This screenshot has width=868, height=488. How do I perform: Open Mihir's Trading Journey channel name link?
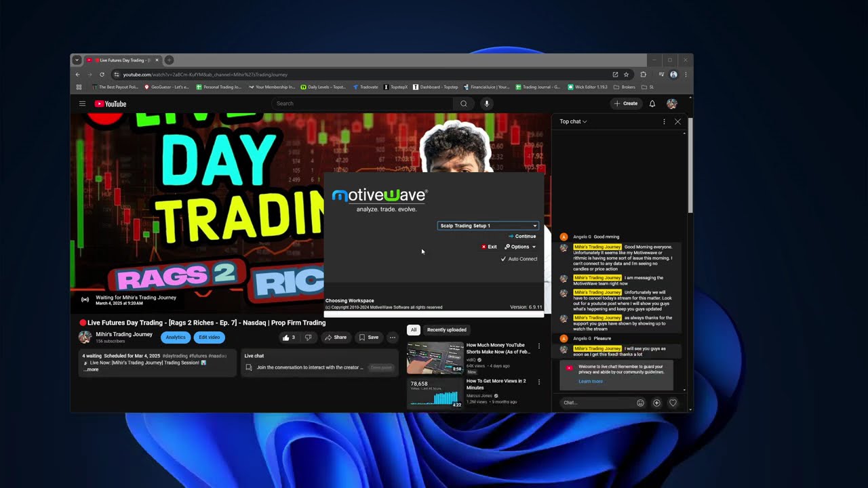[124, 334]
